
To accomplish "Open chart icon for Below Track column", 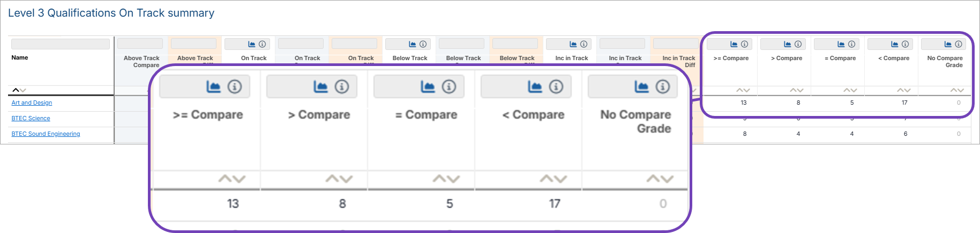I will [412, 44].
